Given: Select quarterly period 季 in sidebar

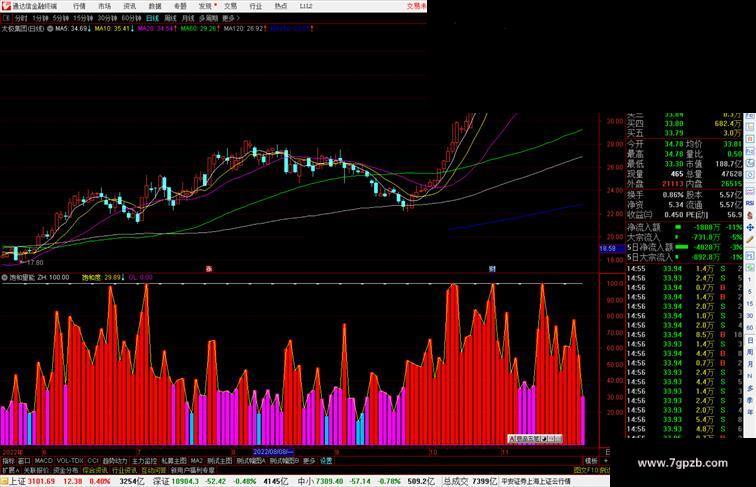Looking at the screenshot, I should (750, 400).
